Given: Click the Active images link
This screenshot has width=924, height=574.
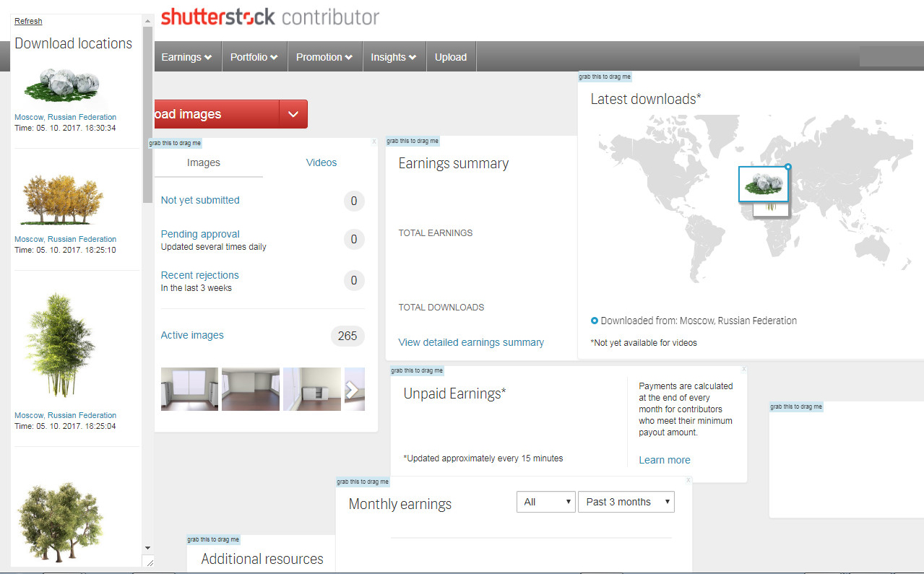Looking at the screenshot, I should click(x=192, y=335).
